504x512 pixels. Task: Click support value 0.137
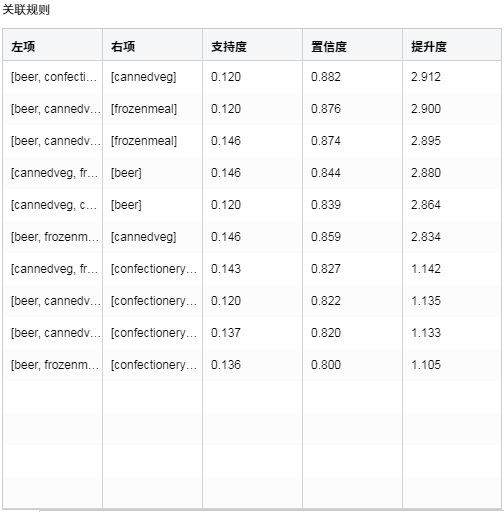[x=226, y=333]
